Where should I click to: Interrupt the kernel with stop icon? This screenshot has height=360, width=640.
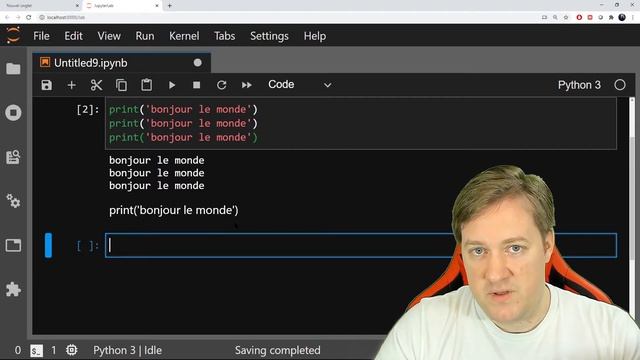click(x=196, y=85)
